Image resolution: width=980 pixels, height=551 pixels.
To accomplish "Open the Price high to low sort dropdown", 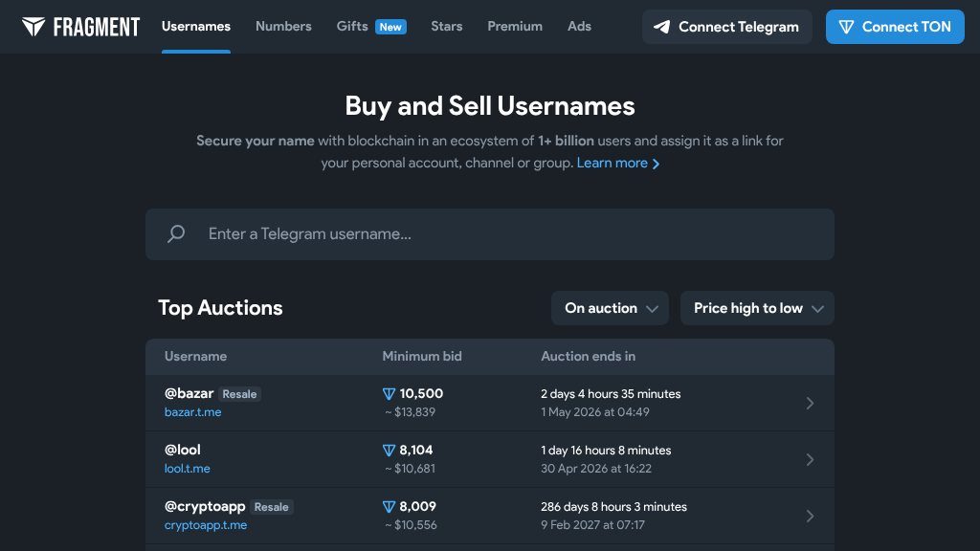I will 757,308.
